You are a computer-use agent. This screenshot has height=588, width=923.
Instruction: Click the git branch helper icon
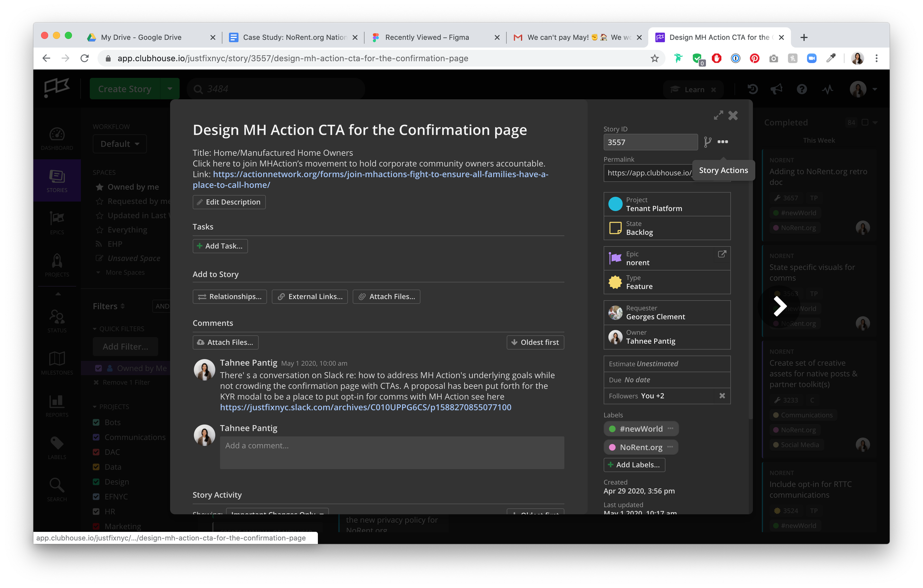pos(708,142)
